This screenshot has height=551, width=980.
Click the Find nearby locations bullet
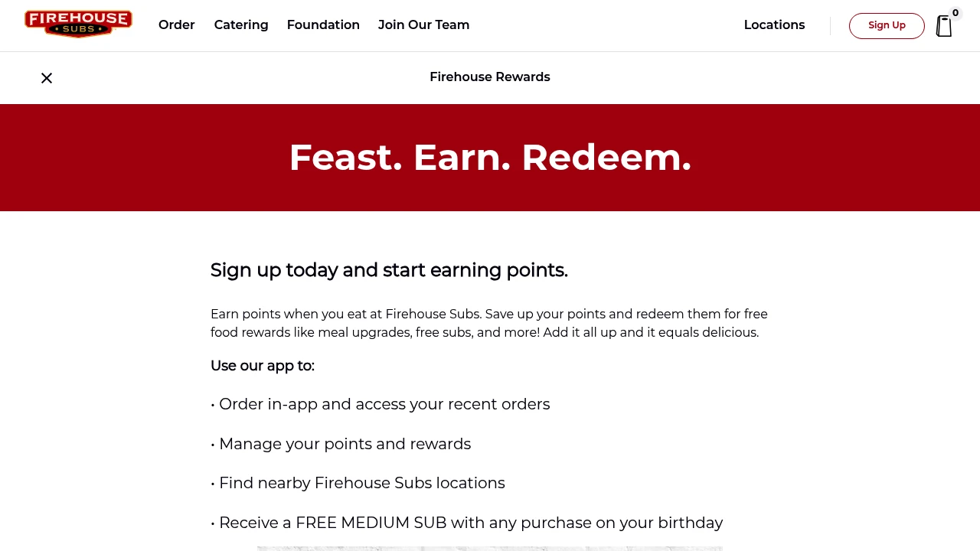click(358, 483)
